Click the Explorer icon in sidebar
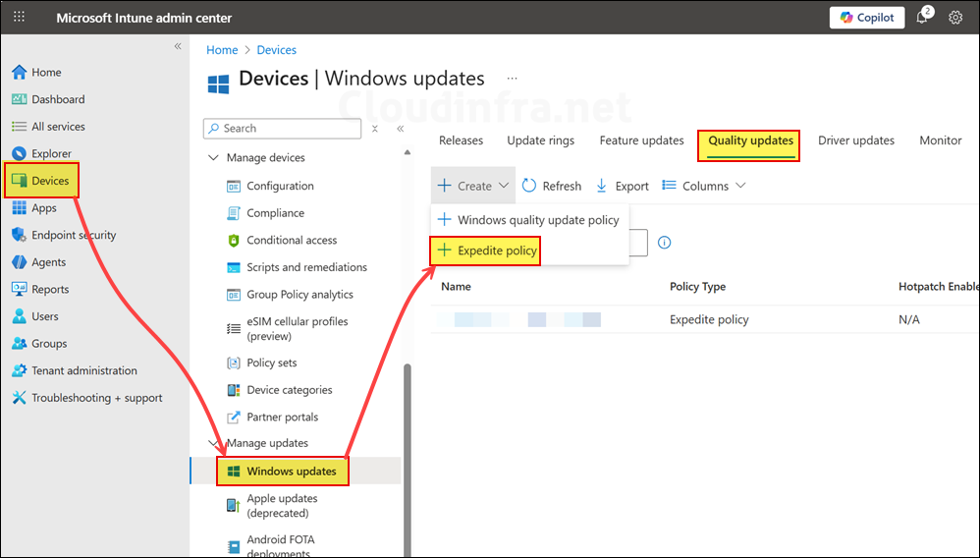This screenshot has width=980, height=558. tap(20, 153)
